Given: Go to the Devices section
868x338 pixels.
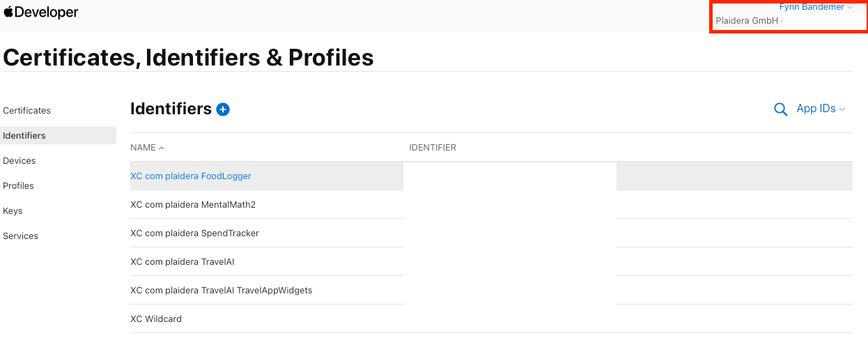Looking at the screenshot, I should (20, 161).
